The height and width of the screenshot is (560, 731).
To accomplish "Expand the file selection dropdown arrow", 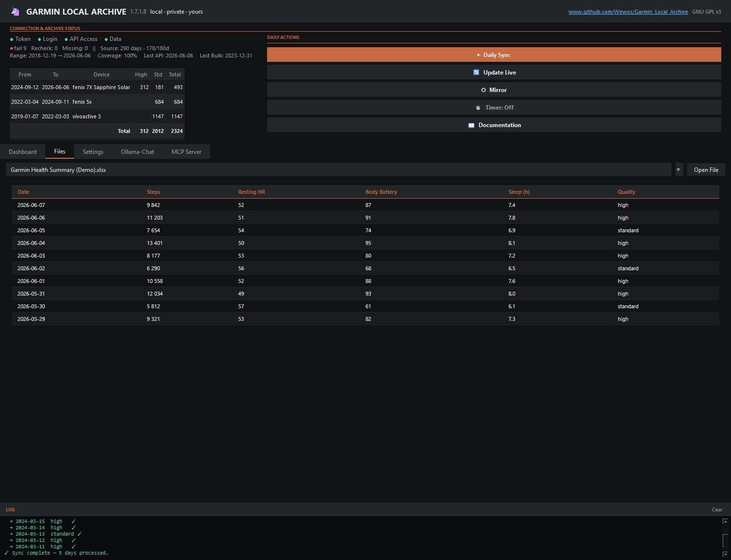I will click(678, 169).
